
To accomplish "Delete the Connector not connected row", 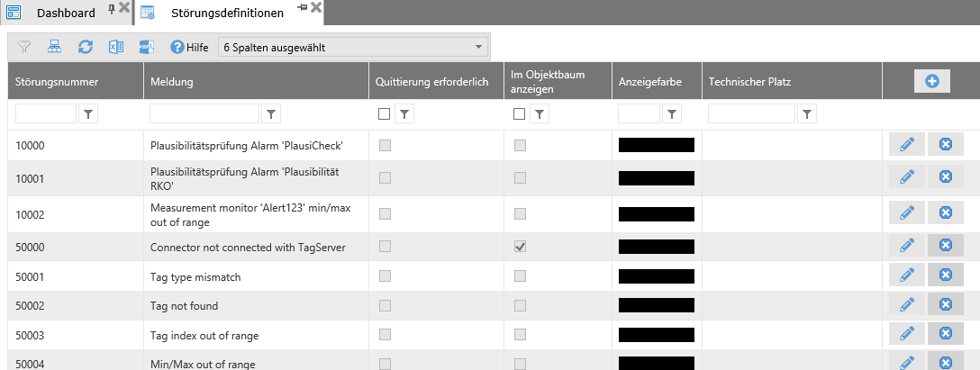I will 945,246.
